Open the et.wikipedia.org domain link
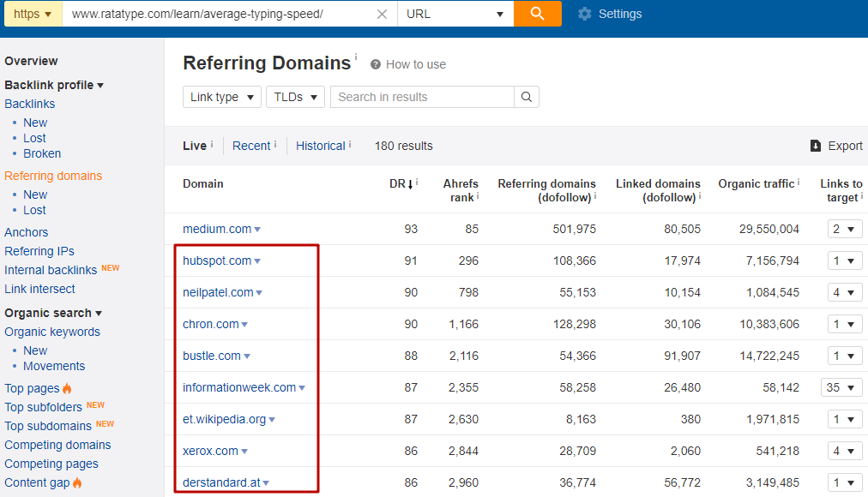Image resolution: width=868 pixels, height=497 pixels. [x=224, y=419]
